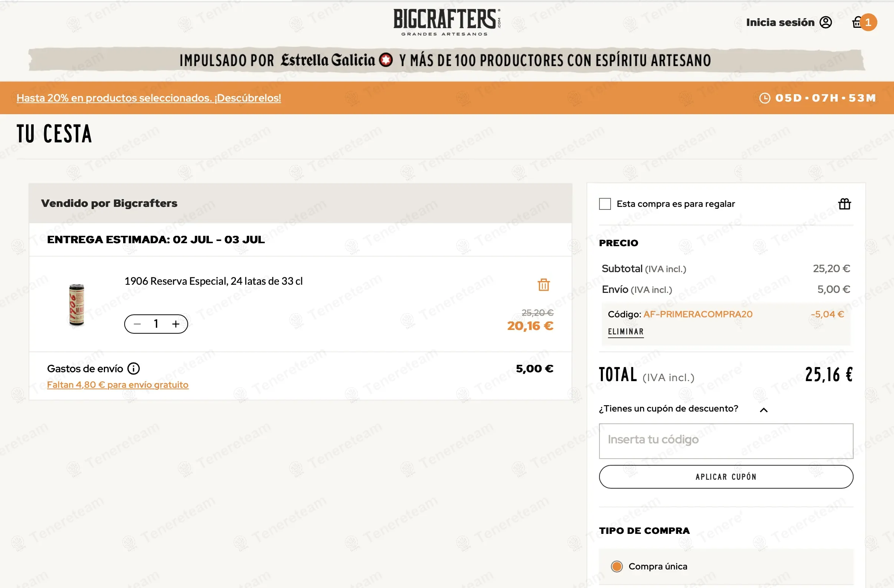Decrease quantity with the minus button
This screenshot has width=894, height=588.
[138, 324]
